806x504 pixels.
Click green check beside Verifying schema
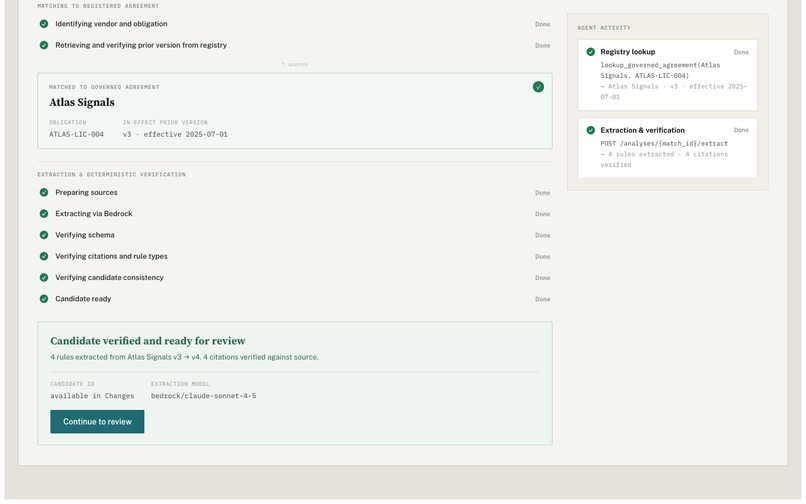44,235
